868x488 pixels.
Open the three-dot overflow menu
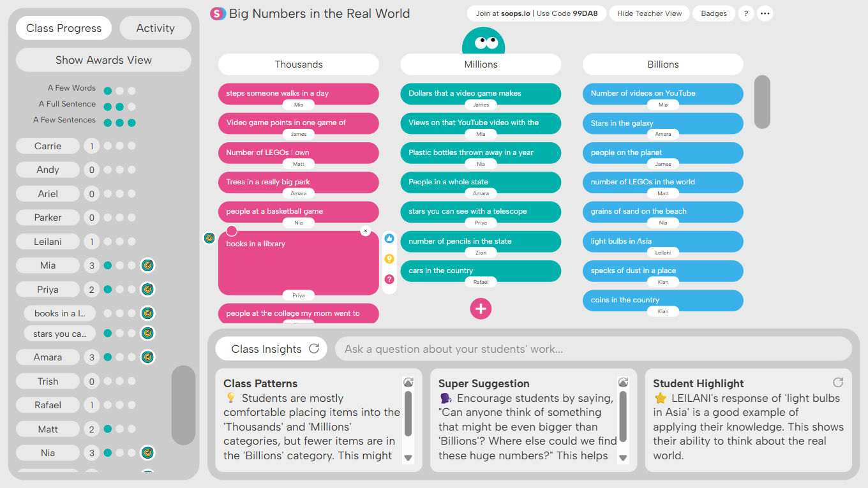click(x=765, y=13)
